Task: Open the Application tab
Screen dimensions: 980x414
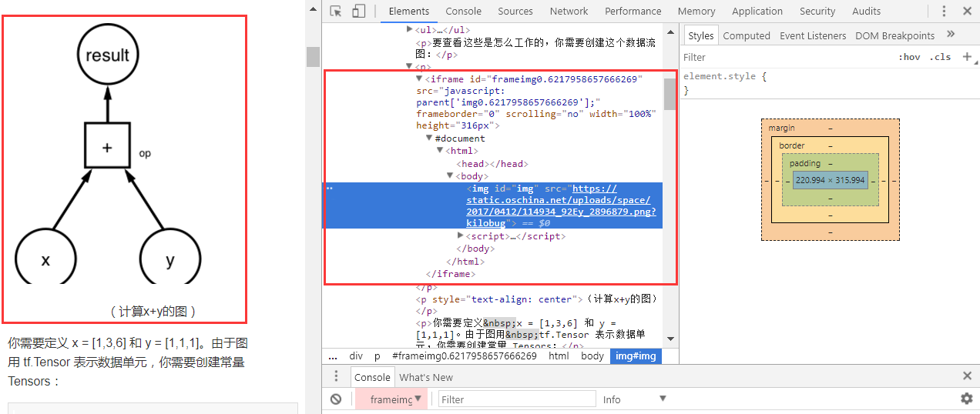Action: pos(757,11)
